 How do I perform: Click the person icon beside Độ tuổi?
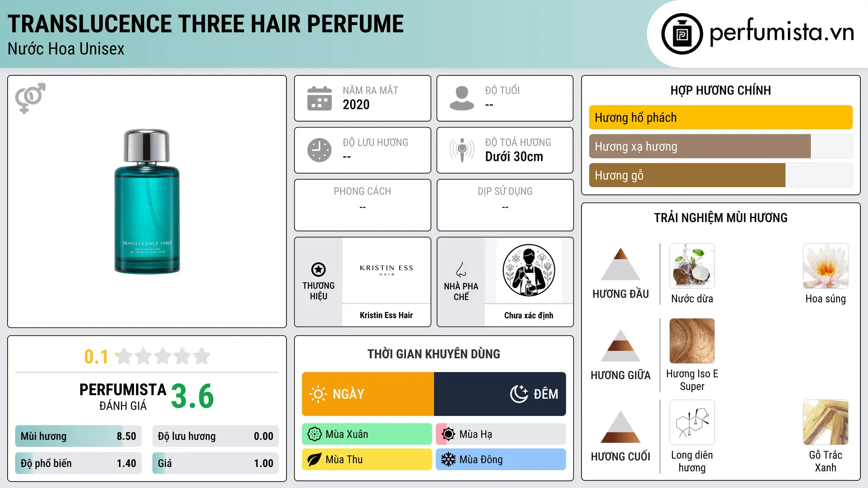(462, 98)
